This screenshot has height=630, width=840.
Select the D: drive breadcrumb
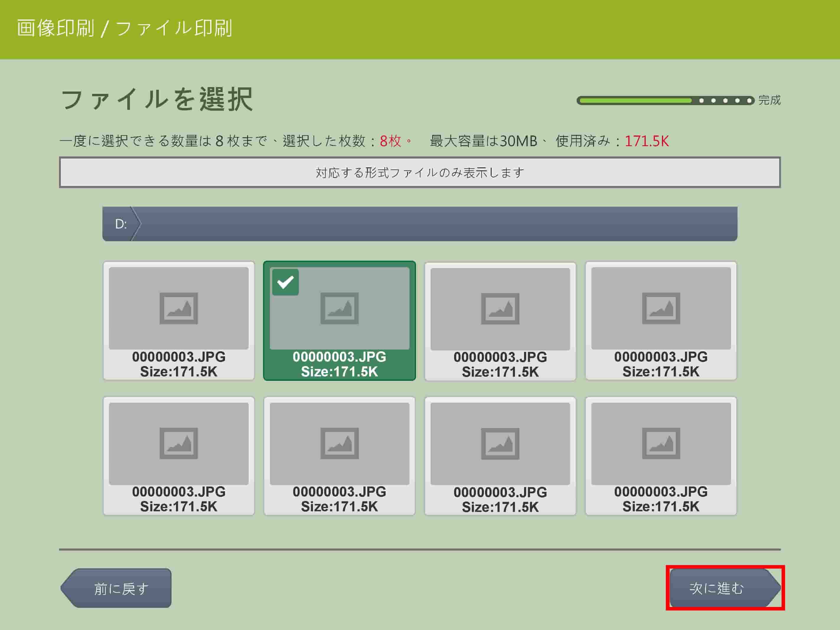pos(121,224)
